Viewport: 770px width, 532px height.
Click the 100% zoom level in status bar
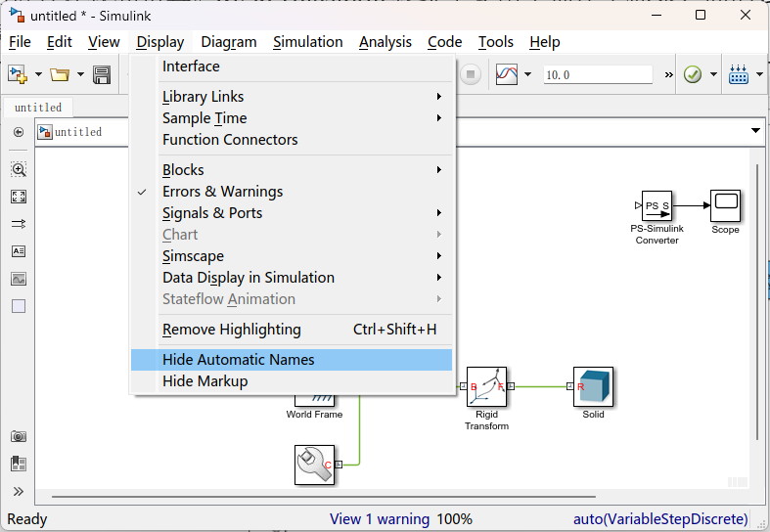click(455, 519)
